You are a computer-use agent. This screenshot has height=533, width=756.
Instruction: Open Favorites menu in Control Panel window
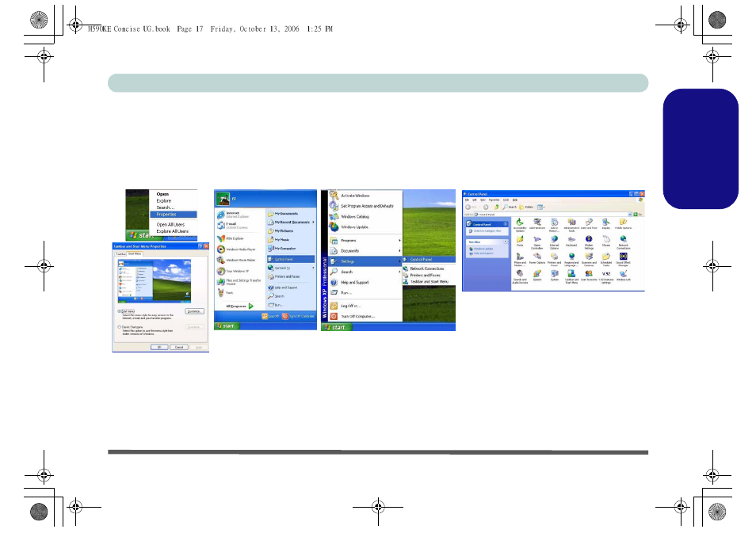(x=494, y=200)
